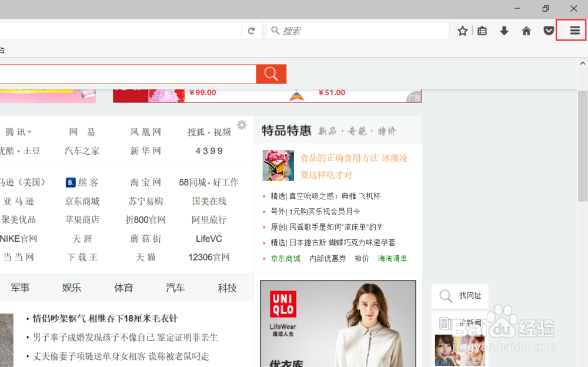Open 丈夫偷妻子项链 news item
Viewport: 588px width, 367px height.
point(121,356)
